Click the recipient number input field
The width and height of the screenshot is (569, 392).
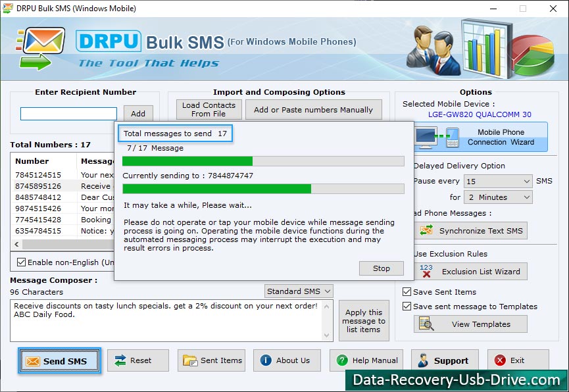click(68, 113)
